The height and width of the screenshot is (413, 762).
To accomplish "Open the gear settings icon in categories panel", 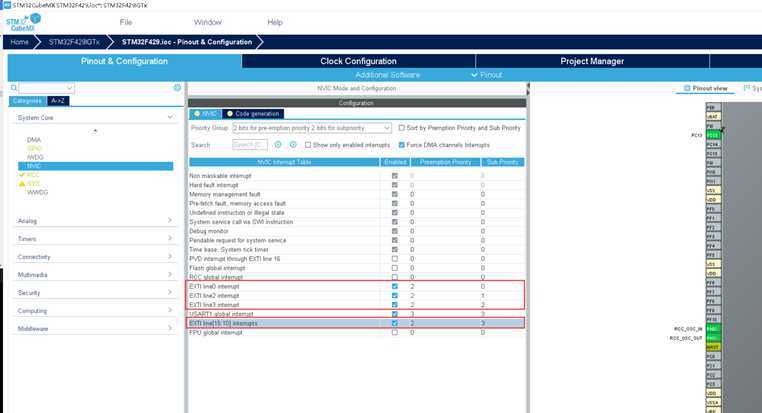I will (177, 87).
